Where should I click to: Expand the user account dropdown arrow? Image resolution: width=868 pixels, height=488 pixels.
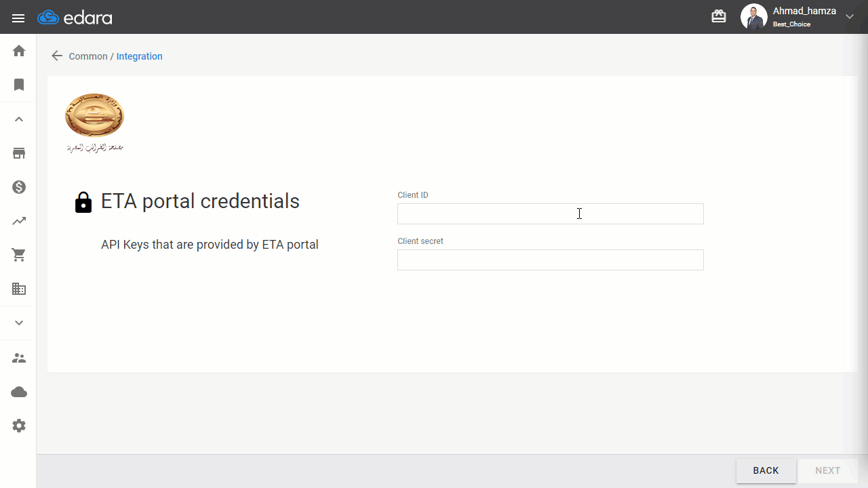click(850, 17)
